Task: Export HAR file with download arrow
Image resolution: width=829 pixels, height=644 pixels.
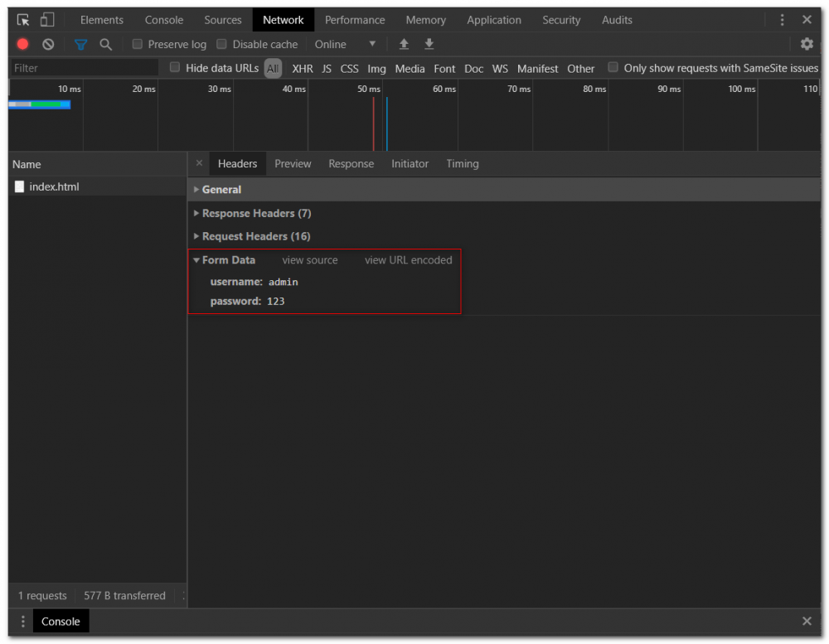Action: (429, 45)
